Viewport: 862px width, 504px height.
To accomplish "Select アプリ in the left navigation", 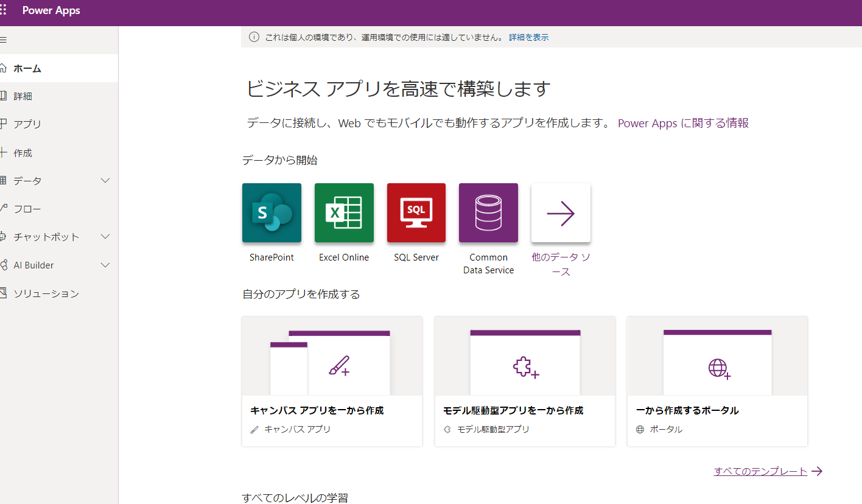I will pyautogui.click(x=27, y=124).
